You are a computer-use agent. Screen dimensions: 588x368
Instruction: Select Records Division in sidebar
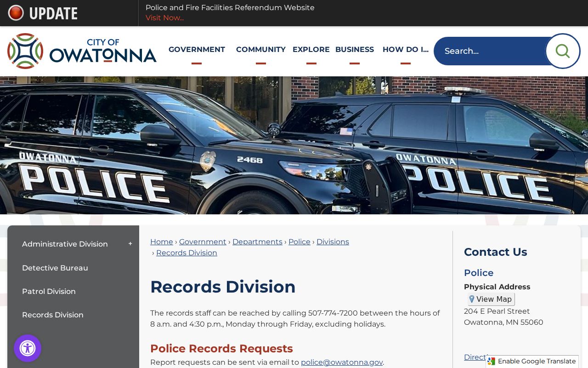click(x=53, y=315)
